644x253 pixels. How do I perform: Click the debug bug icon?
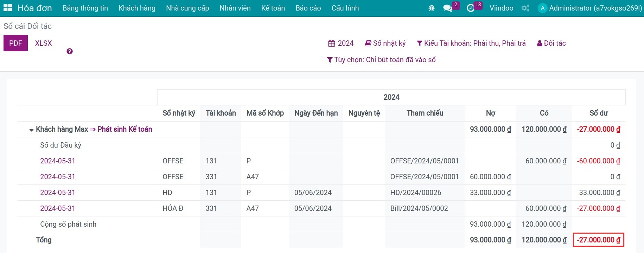pyautogui.click(x=432, y=8)
